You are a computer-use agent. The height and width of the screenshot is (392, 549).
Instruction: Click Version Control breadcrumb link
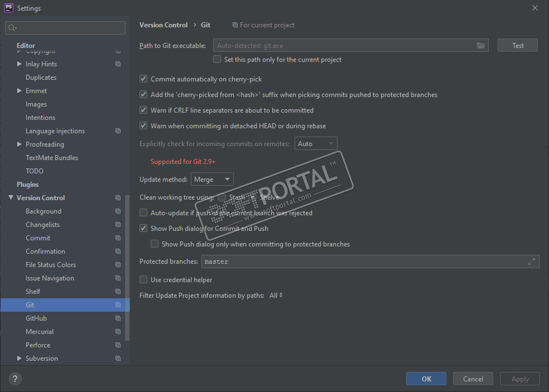(163, 25)
